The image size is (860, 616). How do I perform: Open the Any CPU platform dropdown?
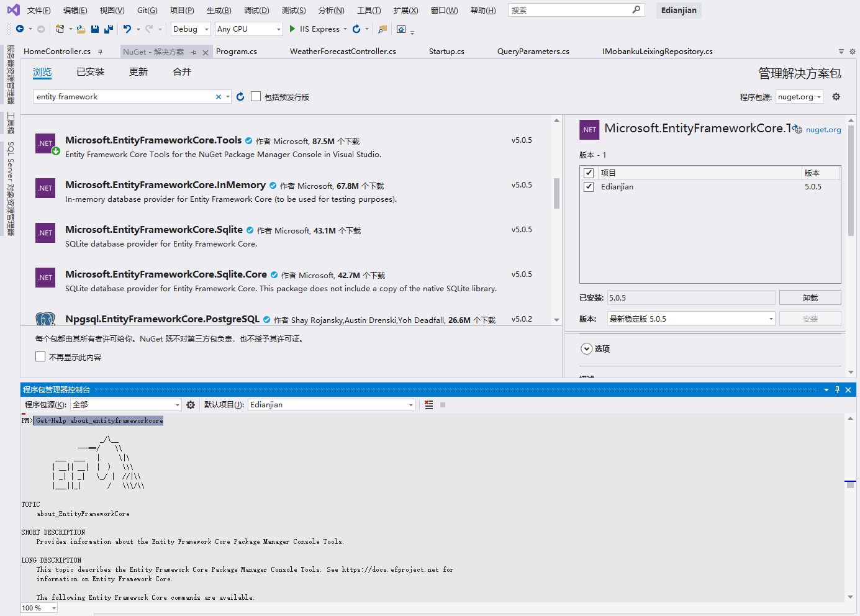[x=249, y=29]
